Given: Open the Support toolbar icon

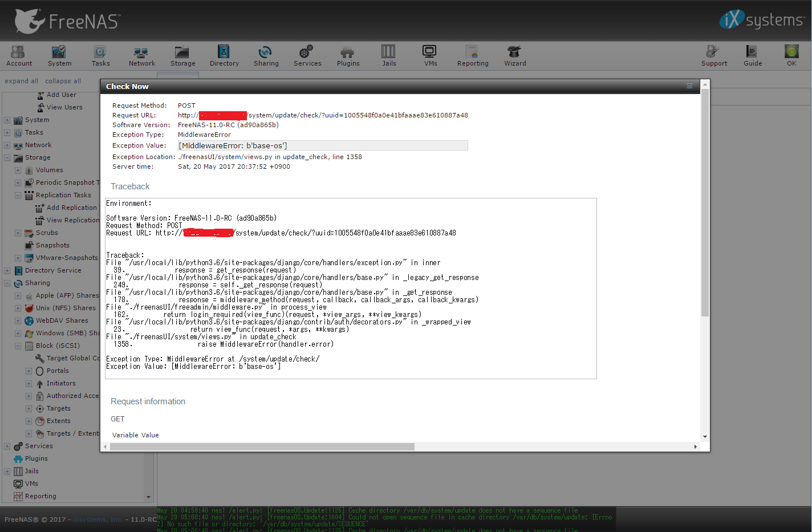Looking at the screenshot, I should 714,56.
